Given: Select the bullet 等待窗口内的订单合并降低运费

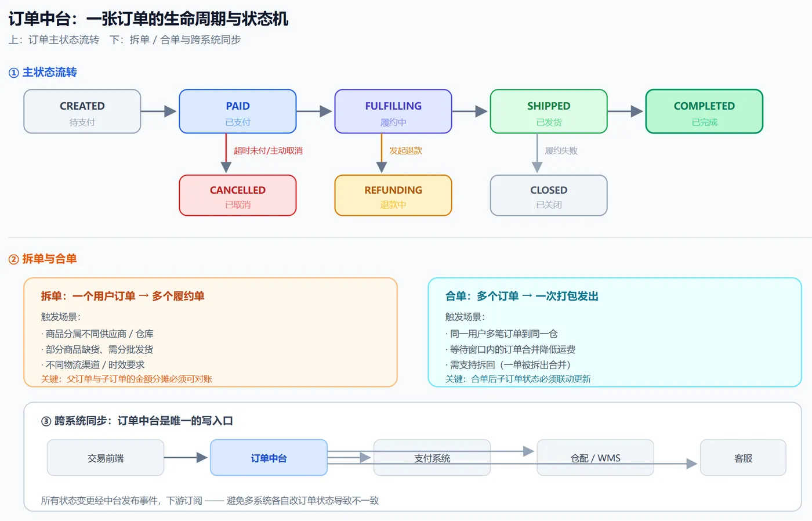Looking at the screenshot, I should coord(510,349).
